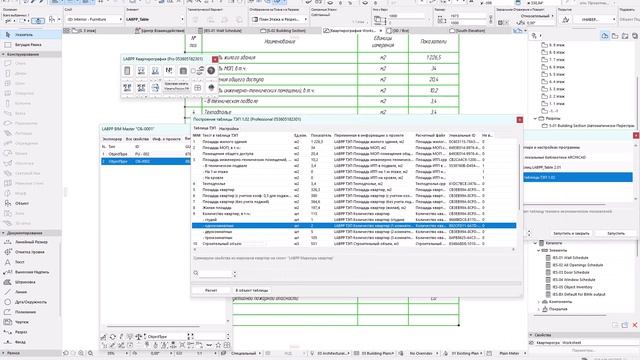Toggle the checkbox in LABPP Квартирография palette
The width and height of the screenshot is (640, 360).
[193, 71]
